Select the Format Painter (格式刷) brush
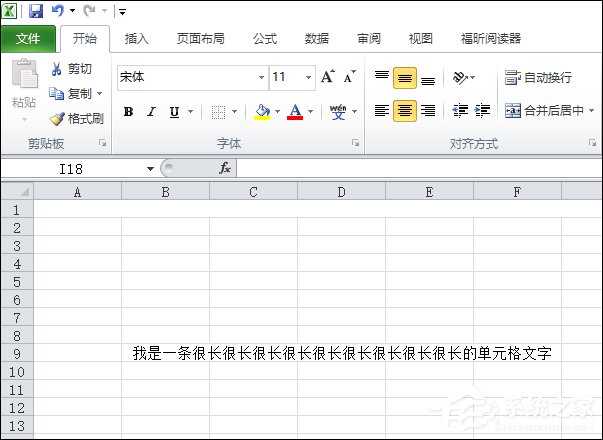The image size is (603, 440). (x=57, y=118)
